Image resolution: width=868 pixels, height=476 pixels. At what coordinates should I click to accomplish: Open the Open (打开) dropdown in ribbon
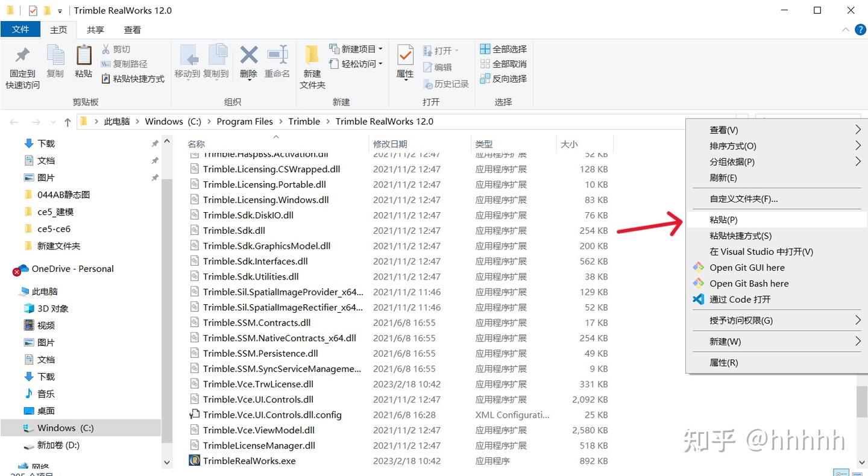coord(441,51)
